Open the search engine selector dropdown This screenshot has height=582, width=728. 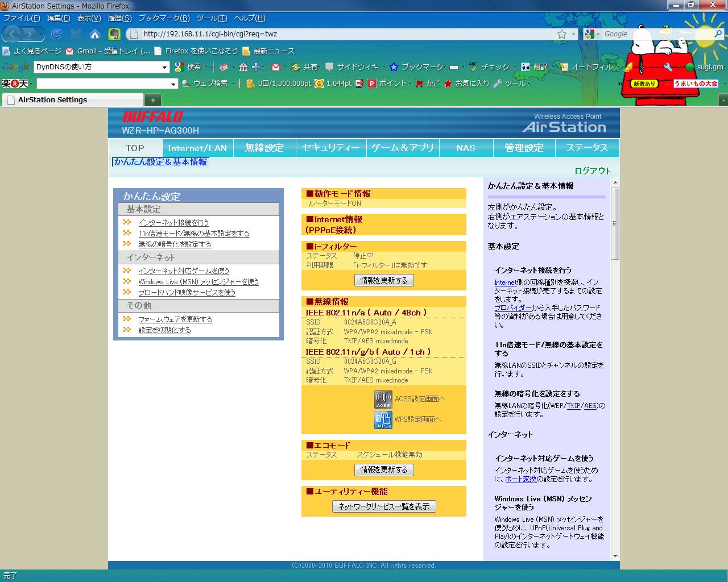[x=592, y=34]
